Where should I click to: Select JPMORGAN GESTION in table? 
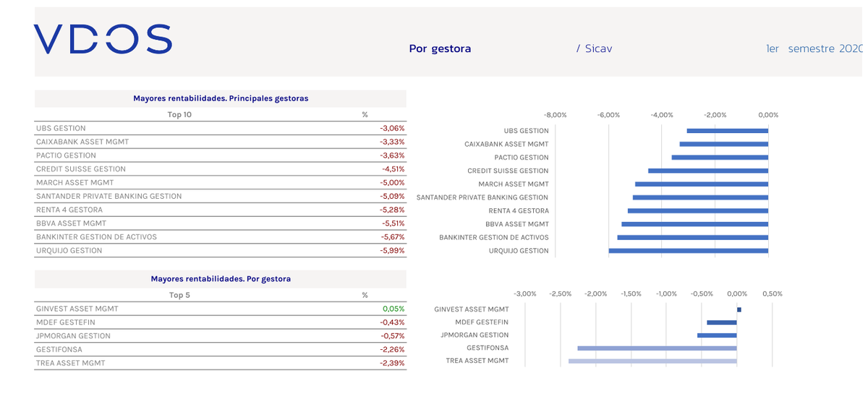[73, 336]
